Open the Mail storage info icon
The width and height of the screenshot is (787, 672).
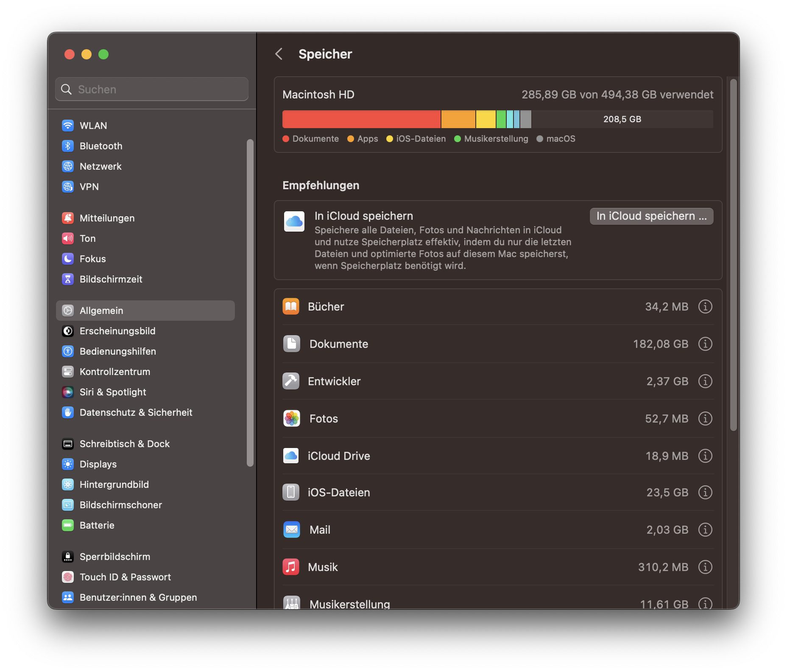tap(705, 529)
